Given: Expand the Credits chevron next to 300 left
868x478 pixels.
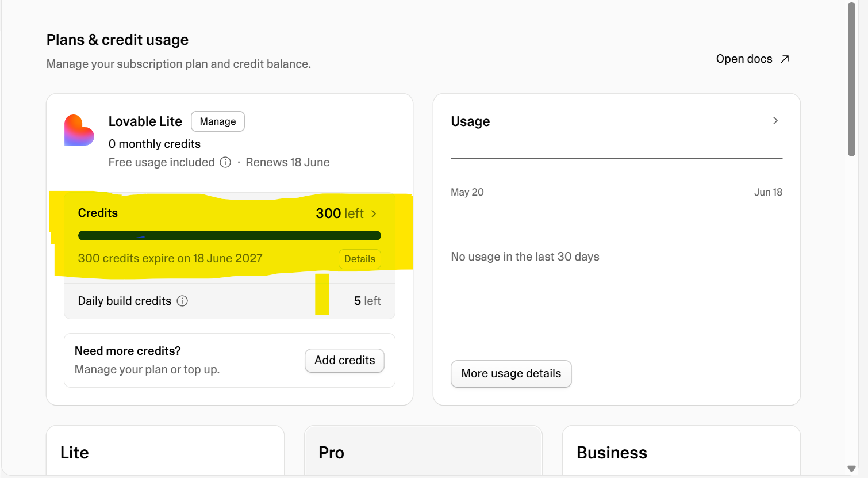Looking at the screenshot, I should pyautogui.click(x=374, y=213).
